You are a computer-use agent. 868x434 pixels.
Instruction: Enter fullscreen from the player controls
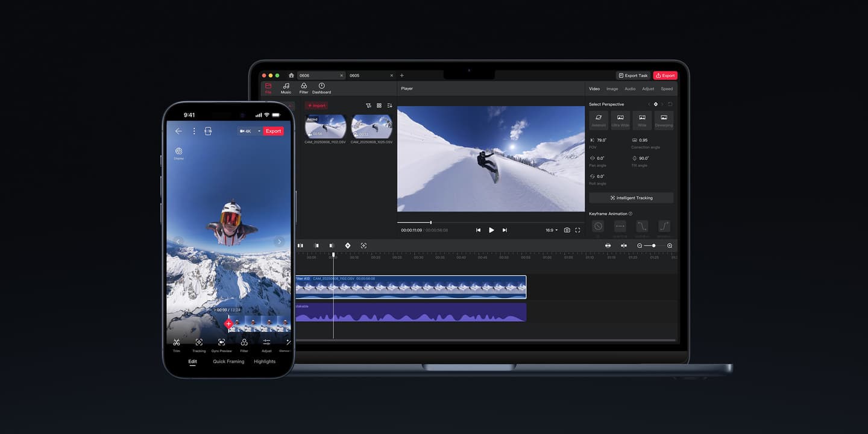[577, 230]
